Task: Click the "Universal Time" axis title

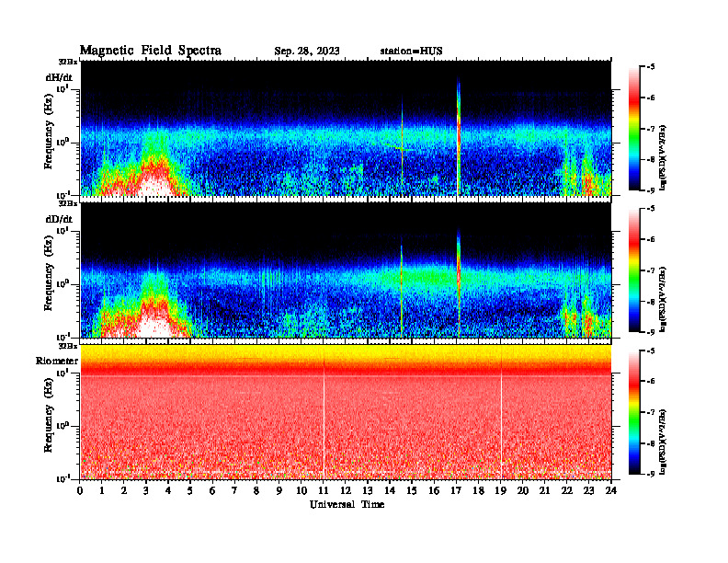Action: [x=347, y=504]
